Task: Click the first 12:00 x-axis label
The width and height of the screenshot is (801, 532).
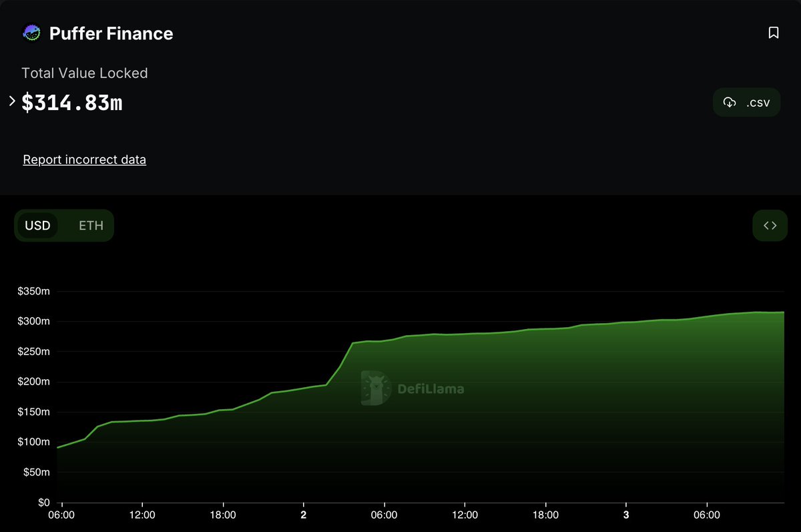Action: click(x=142, y=515)
